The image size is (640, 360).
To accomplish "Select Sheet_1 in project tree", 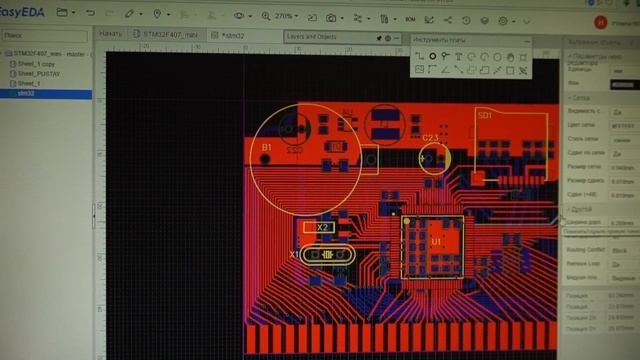I will tap(29, 84).
